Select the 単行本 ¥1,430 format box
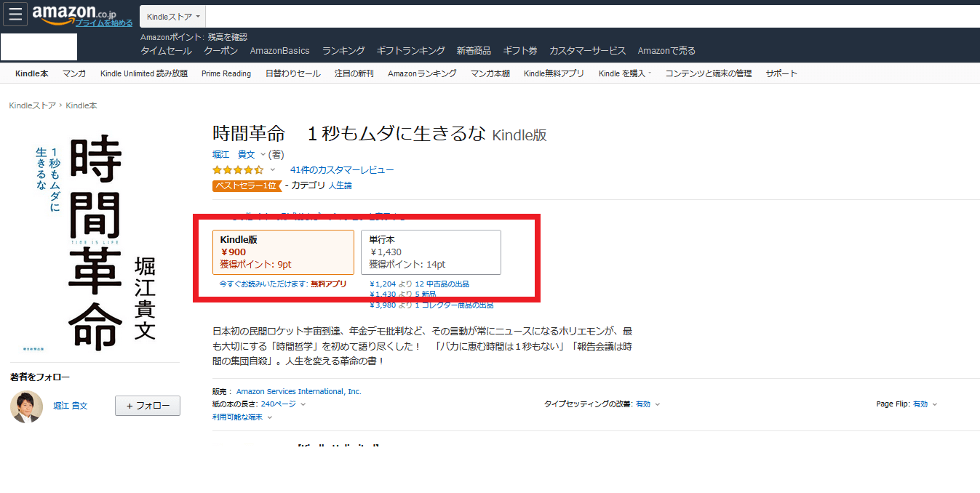This screenshot has width=980, height=493. (431, 252)
